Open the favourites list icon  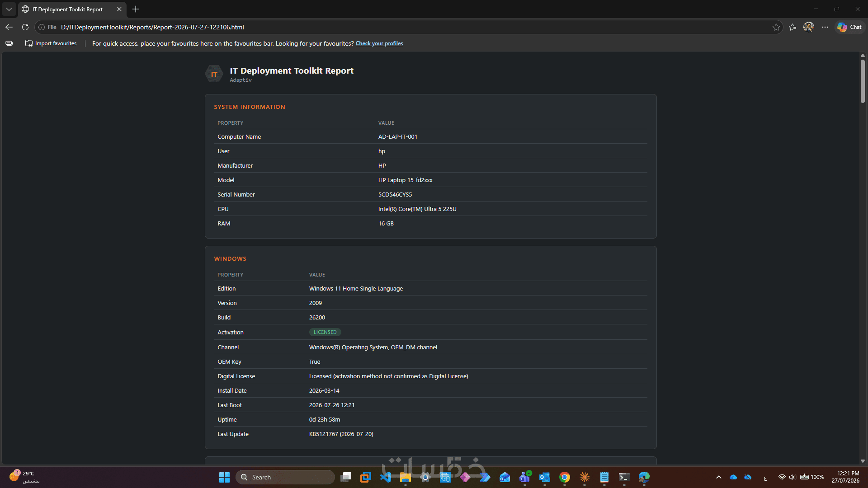pos(793,27)
